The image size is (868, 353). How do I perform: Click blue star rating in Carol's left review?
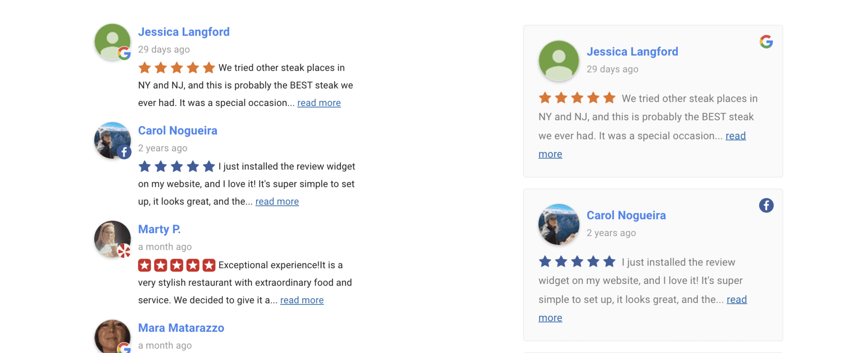coord(177,167)
